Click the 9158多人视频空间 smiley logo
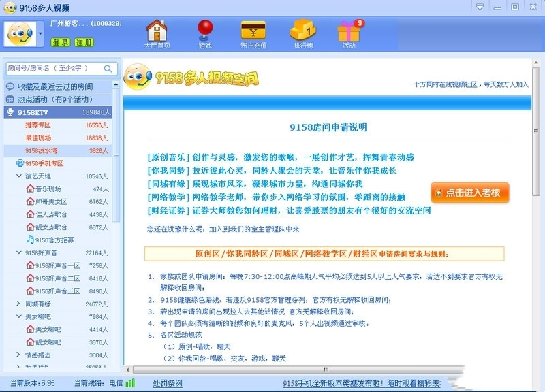The height and width of the screenshot is (392, 545). pyautogui.click(x=138, y=77)
